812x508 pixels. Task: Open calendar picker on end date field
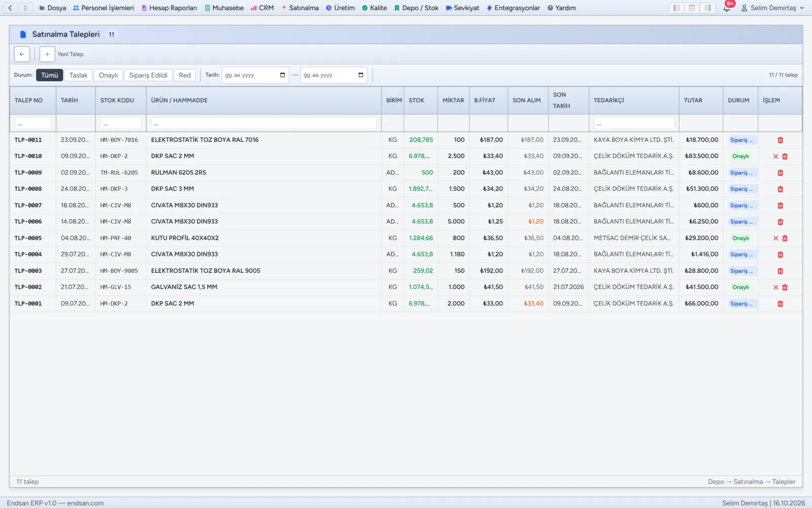pos(361,75)
